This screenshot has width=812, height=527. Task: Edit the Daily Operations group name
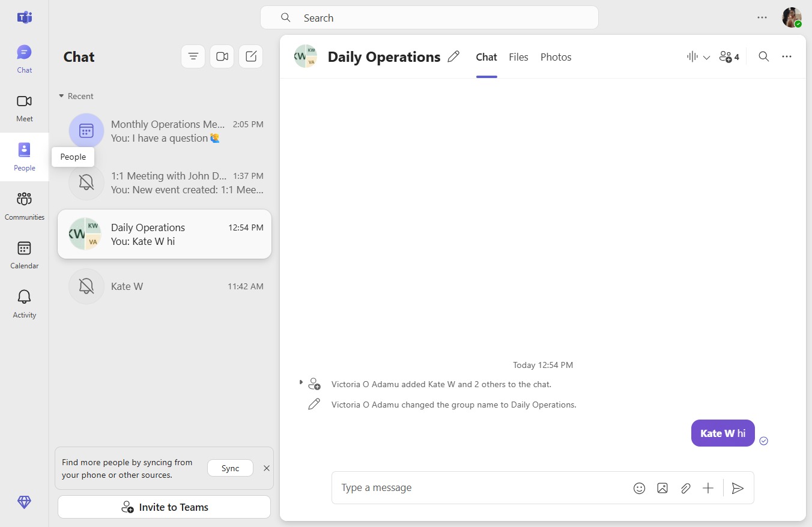tap(453, 56)
